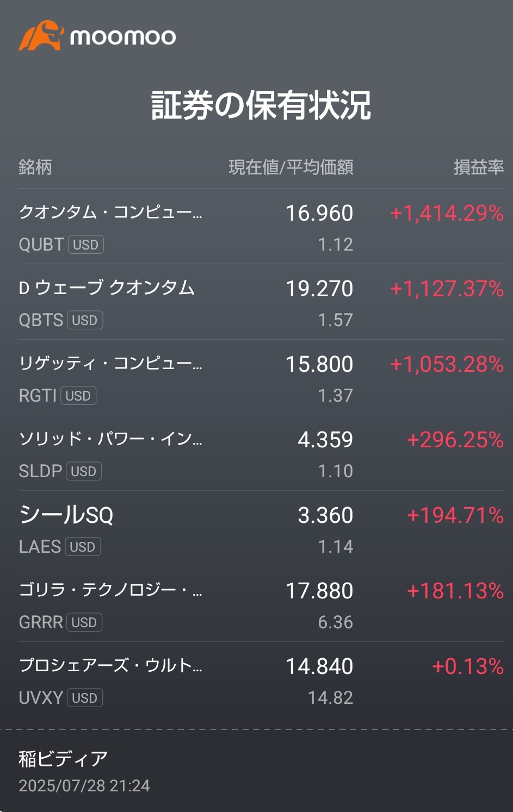
Task: Select the USD badge next to SLDP
Action: tap(84, 471)
